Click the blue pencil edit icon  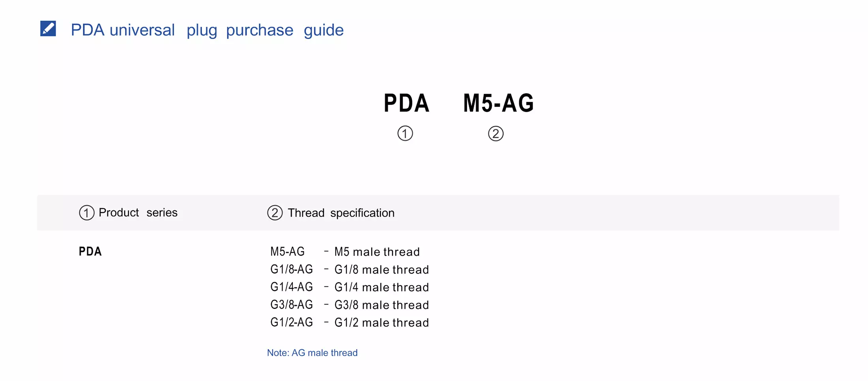(48, 29)
